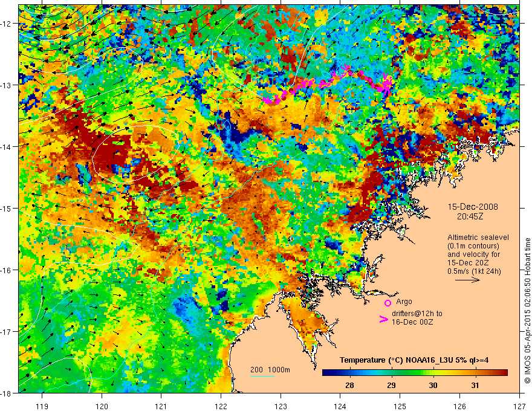Click the latitude label -17

(x=7, y=331)
